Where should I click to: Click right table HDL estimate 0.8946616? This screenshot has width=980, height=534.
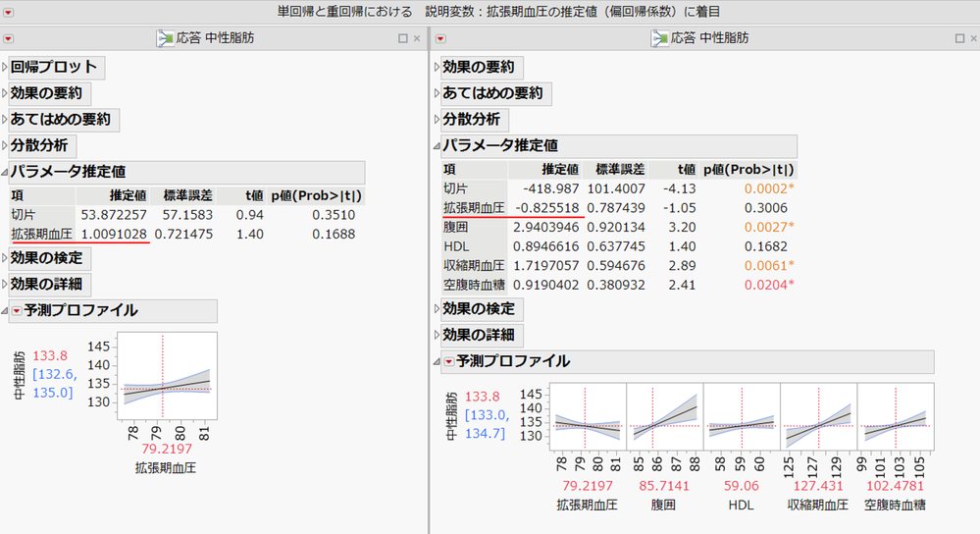(x=546, y=246)
